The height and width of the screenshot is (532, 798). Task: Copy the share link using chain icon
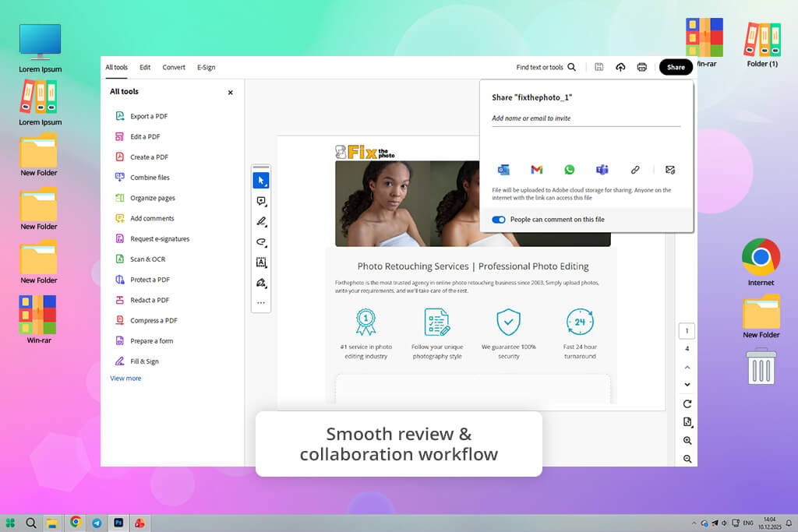point(635,170)
